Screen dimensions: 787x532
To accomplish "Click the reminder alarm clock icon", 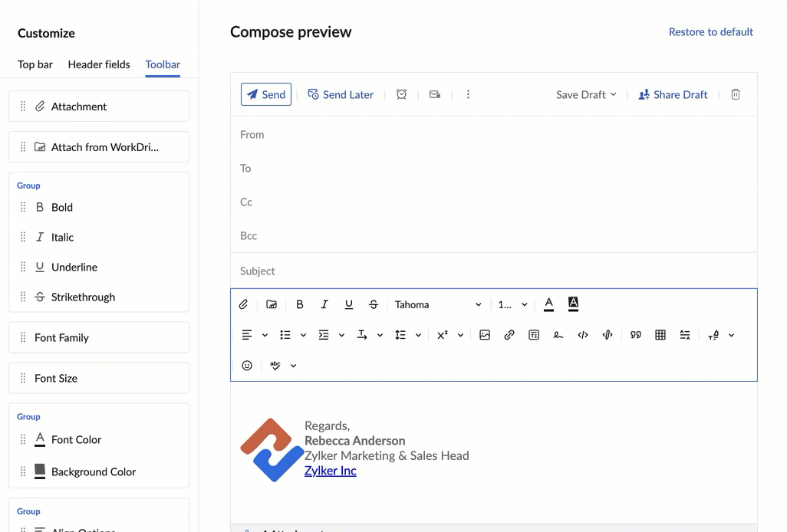I will [401, 94].
